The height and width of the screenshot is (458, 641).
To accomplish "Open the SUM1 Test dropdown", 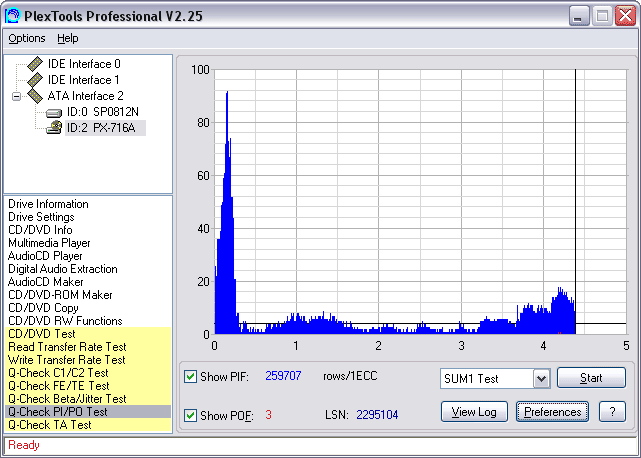I will 541,379.
